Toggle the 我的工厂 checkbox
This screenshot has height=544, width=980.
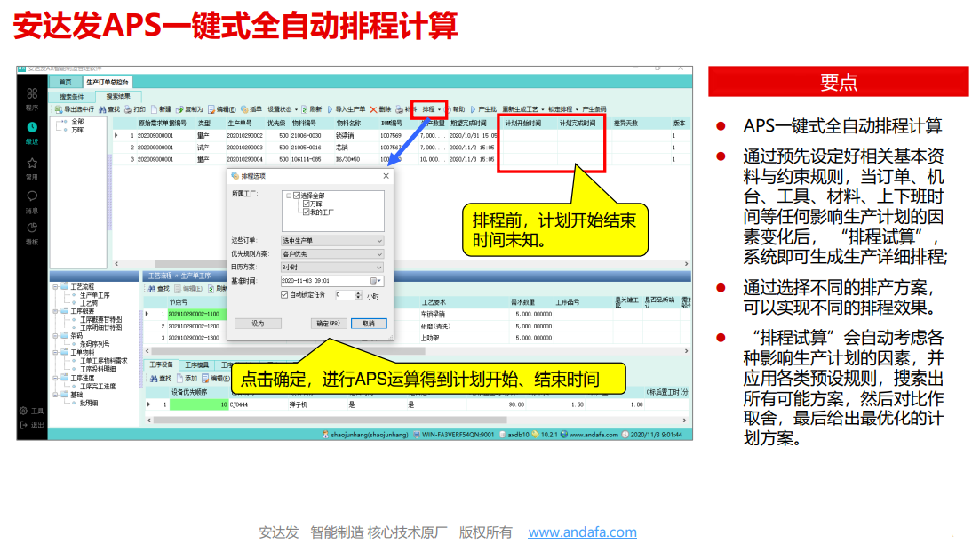[x=307, y=212]
